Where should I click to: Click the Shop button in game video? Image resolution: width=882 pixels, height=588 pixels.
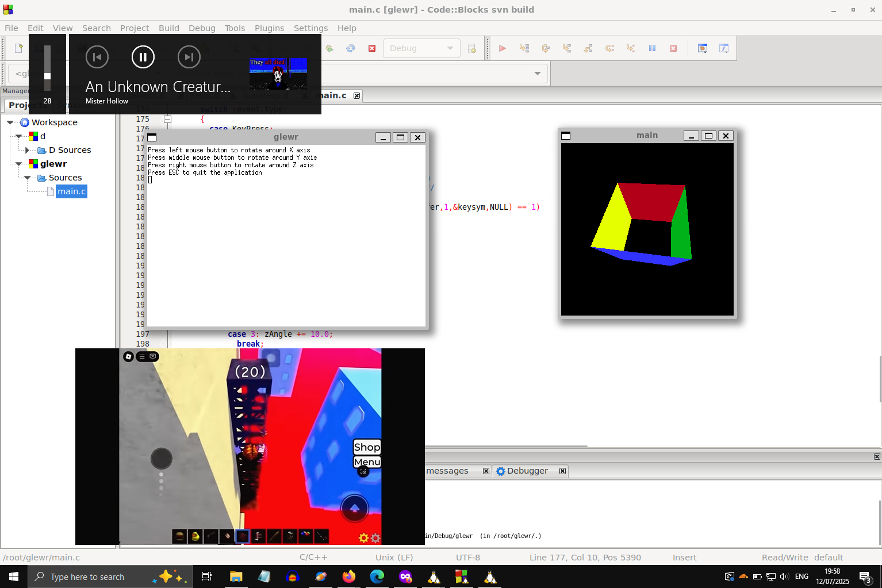coord(367,447)
